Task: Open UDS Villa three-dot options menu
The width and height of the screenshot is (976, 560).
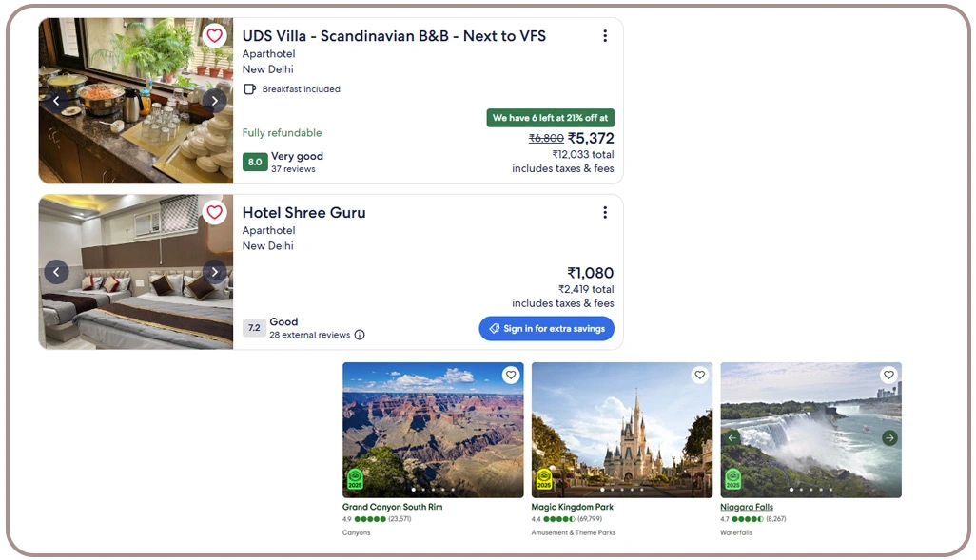Action: (605, 36)
